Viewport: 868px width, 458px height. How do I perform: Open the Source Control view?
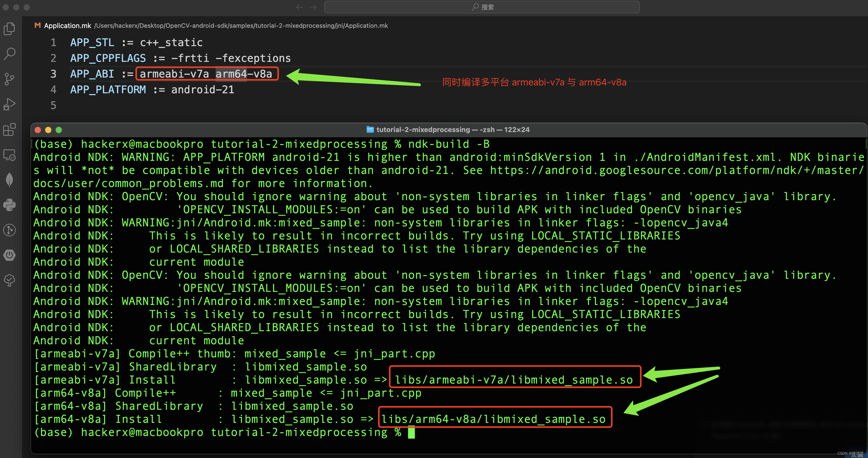9,79
